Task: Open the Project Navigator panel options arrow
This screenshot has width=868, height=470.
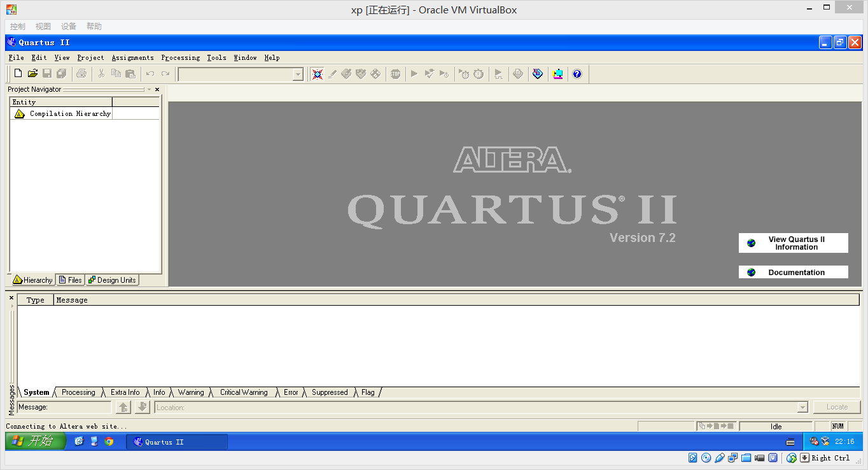Action: pyautogui.click(x=150, y=90)
